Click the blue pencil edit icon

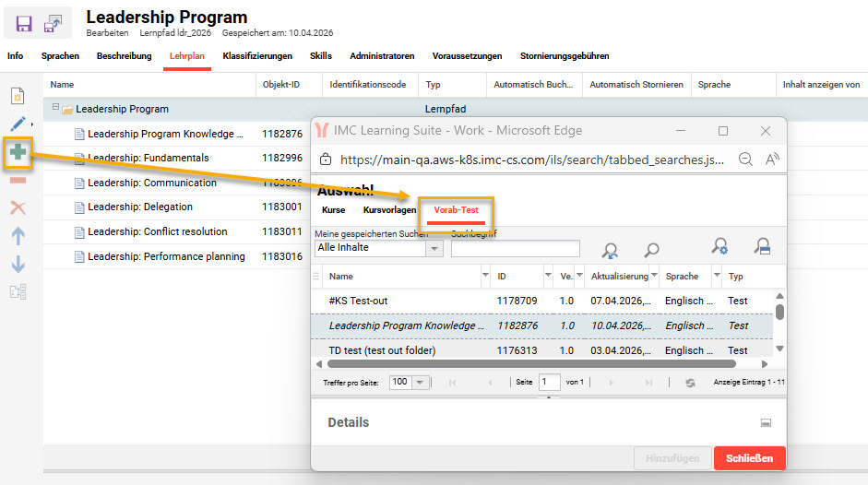18,124
